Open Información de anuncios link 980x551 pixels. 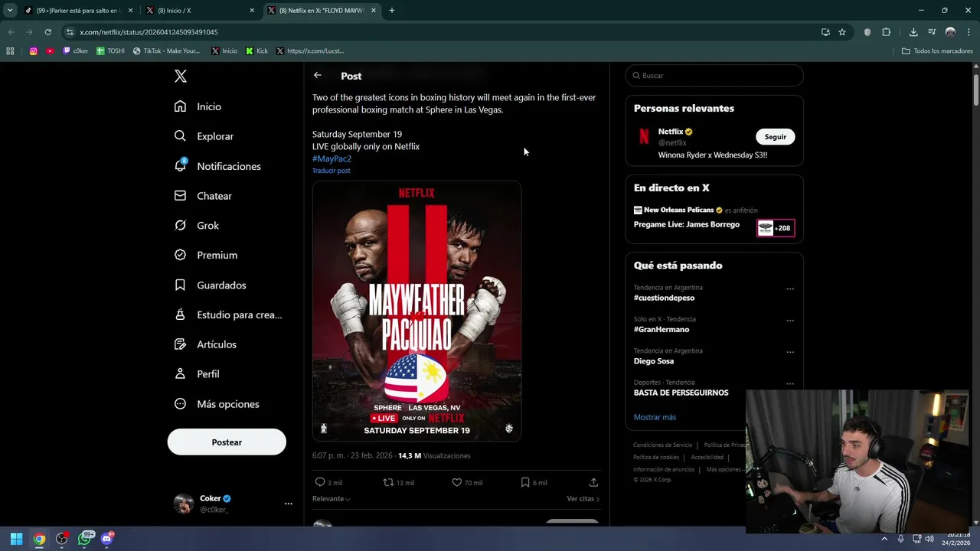[664, 469]
